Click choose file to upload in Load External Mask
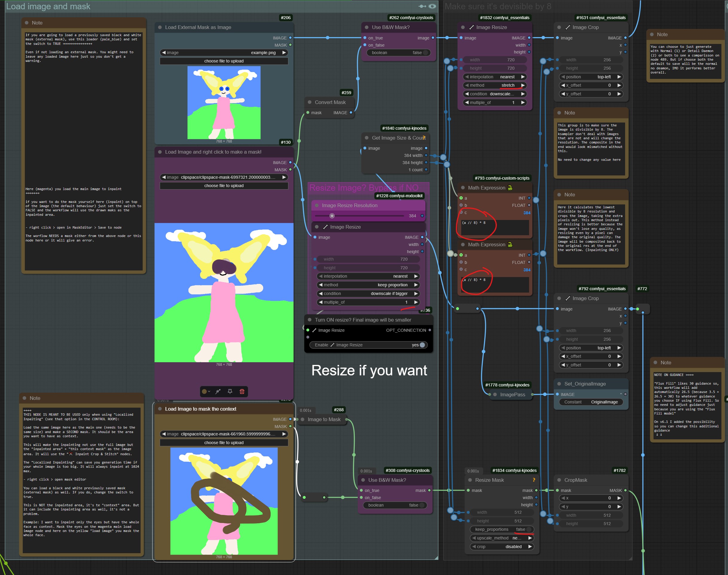Viewport: 728px width, 575px height. [x=224, y=61]
